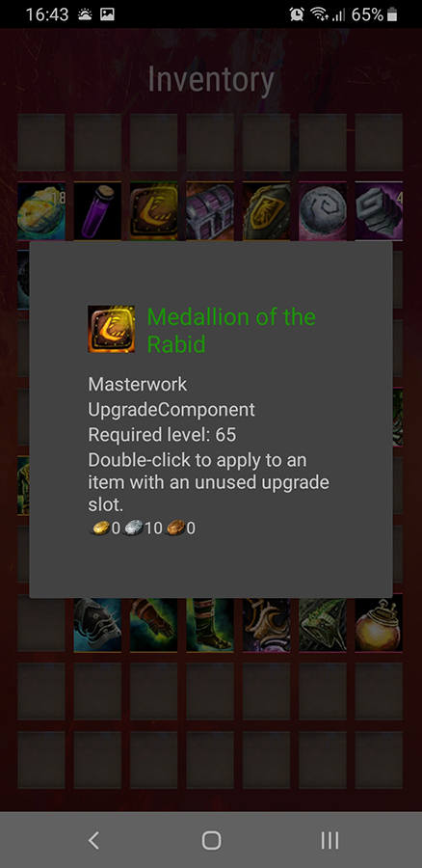Select the ornate bronze armor piece
This screenshot has width=422, height=868.
click(267, 624)
